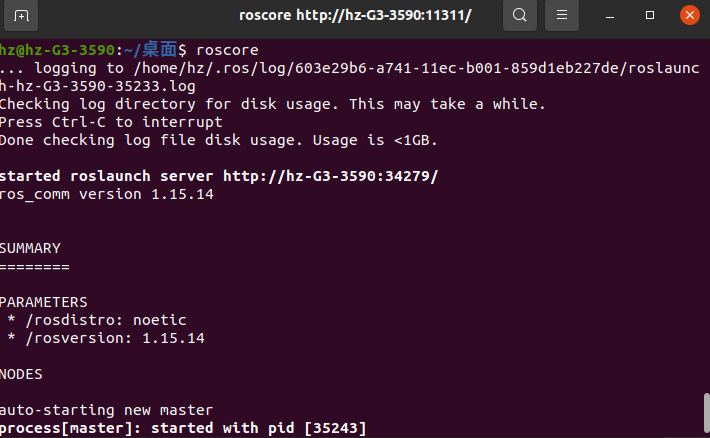The width and height of the screenshot is (710, 438).
Task: Open a new terminal tab
Action: coord(22,16)
